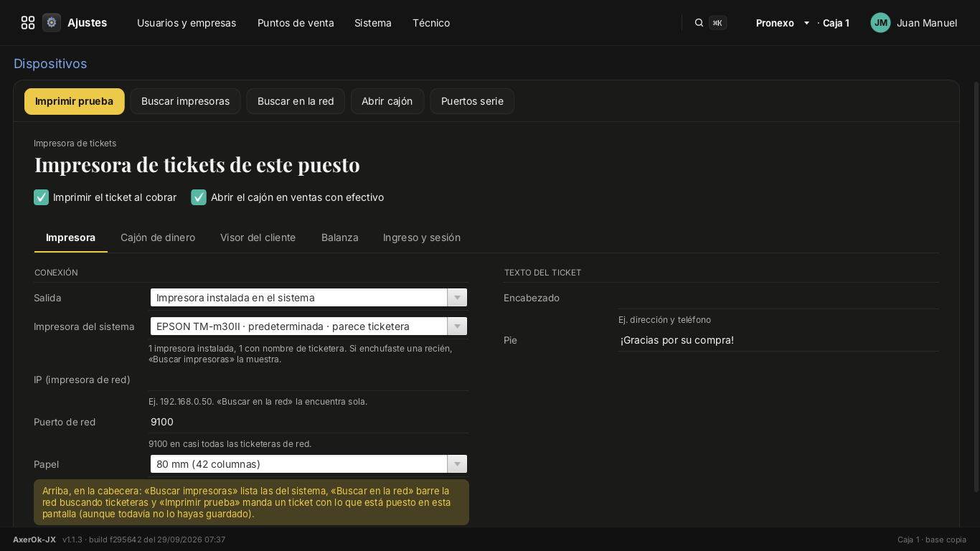
Task: Click the Buscar en la red button
Action: click(x=296, y=101)
